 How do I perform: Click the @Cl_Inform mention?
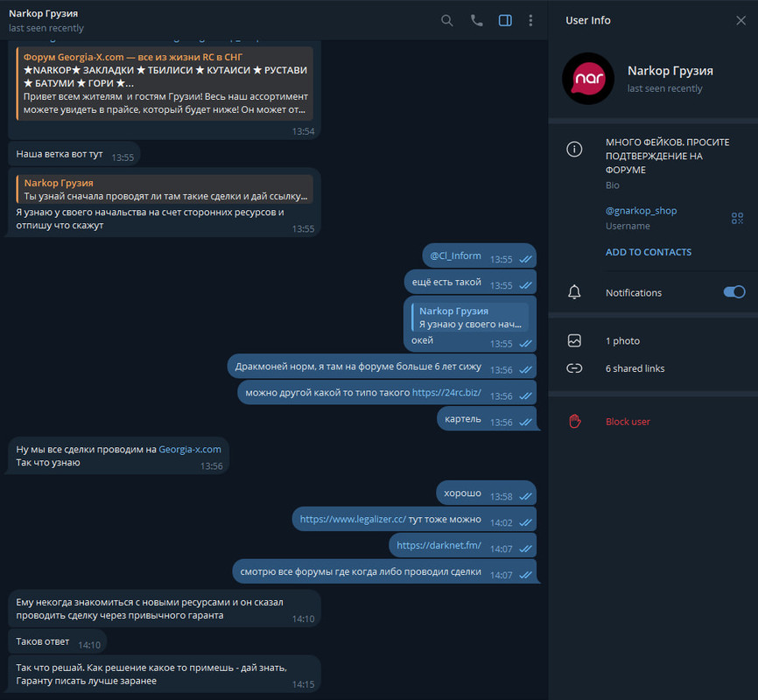point(455,255)
